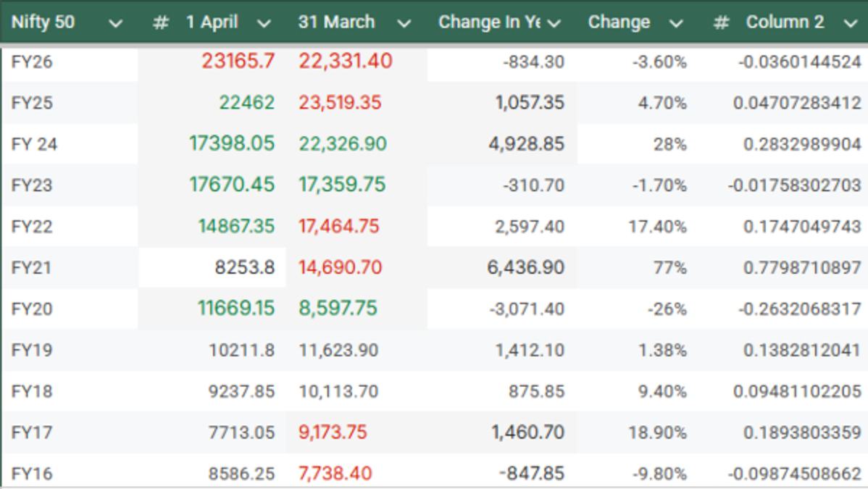The width and height of the screenshot is (868, 489).
Task: Select the 23,519.35 cell in FY25 row
Action: (356, 102)
